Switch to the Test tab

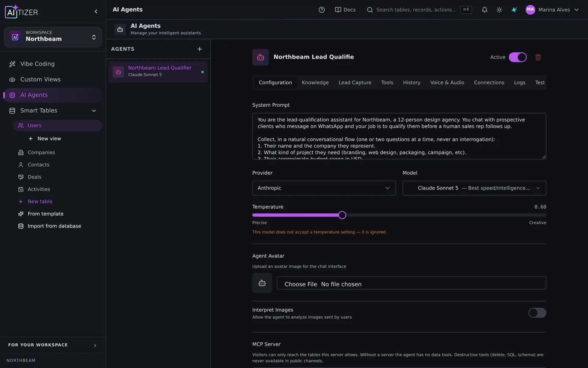(539, 82)
